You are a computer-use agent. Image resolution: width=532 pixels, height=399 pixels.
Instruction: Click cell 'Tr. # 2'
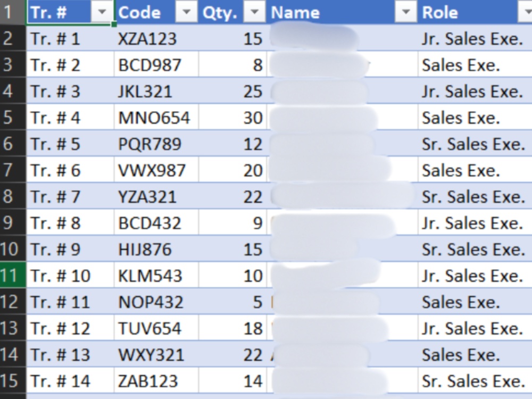[x=70, y=64]
